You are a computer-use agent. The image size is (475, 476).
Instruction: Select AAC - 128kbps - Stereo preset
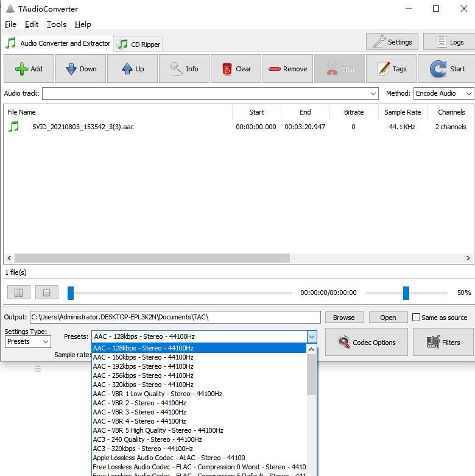(199, 348)
